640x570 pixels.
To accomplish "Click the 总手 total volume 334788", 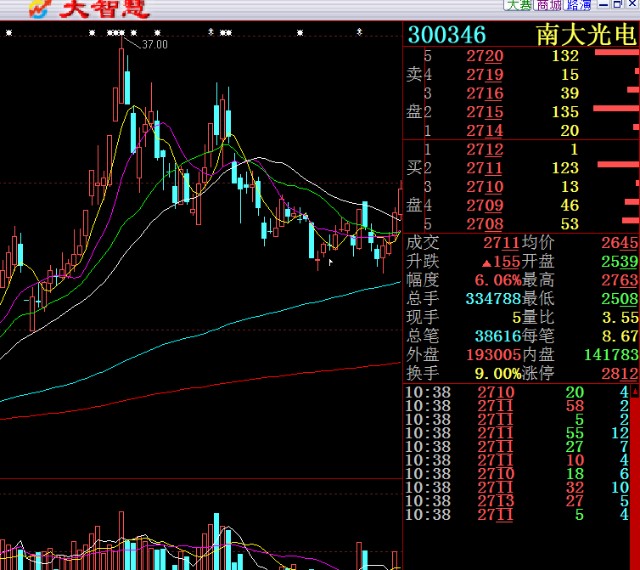I will (x=493, y=299).
